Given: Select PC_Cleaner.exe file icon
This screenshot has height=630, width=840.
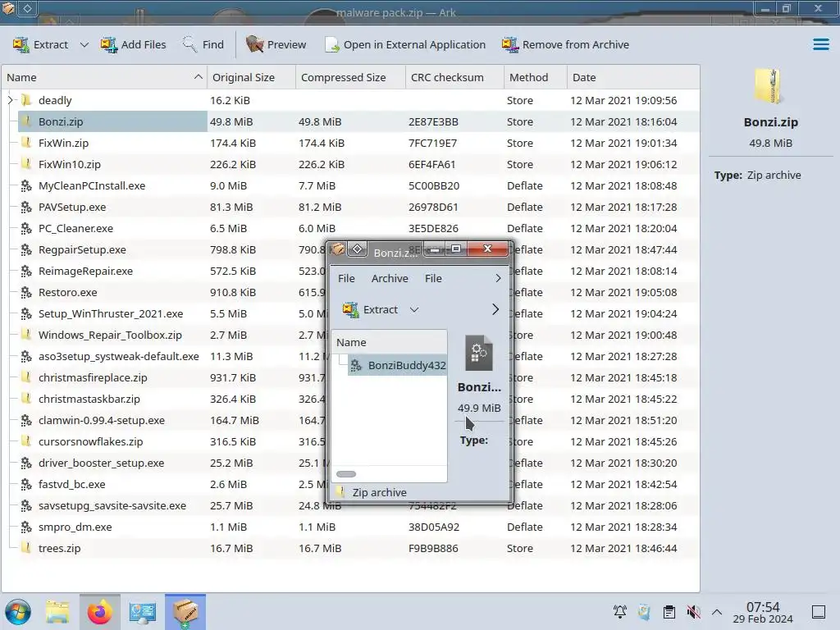Looking at the screenshot, I should click(26, 229).
